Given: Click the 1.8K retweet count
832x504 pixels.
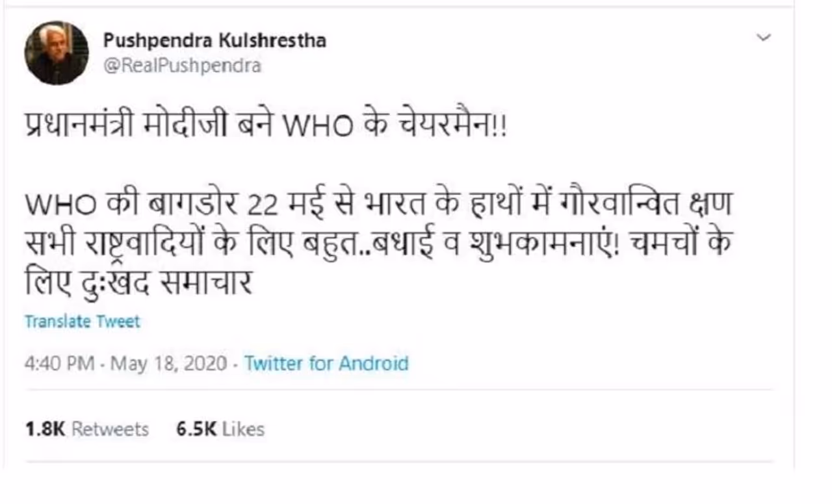Looking at the screenshot, I should (x=45, y=429).
